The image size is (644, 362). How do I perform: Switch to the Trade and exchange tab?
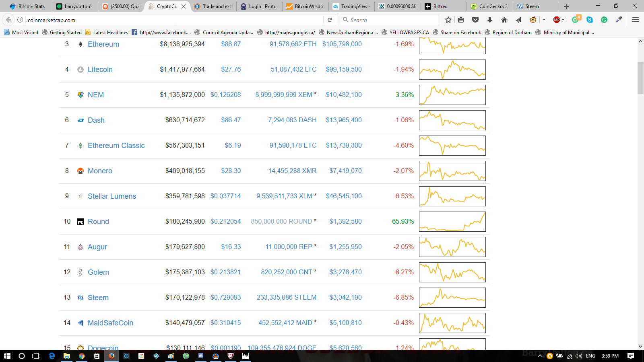coord(213,6)
